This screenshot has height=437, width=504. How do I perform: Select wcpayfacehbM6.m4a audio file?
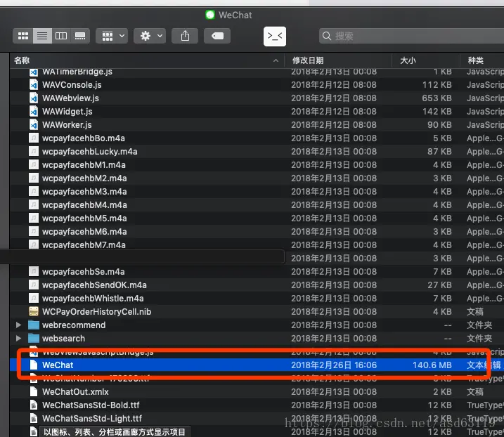click(84, 232)
